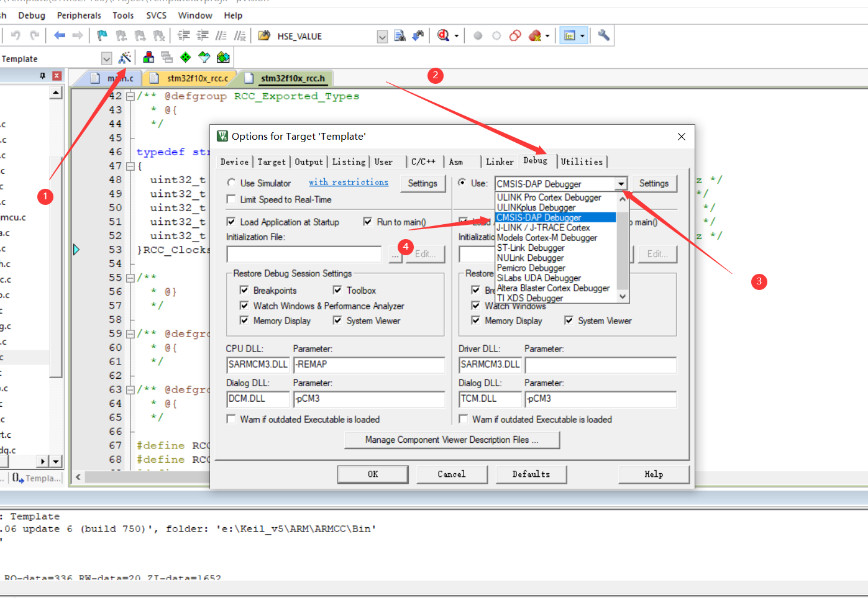Click the Undo toolbar icon
868x598 pixels.
click(16, 35)
